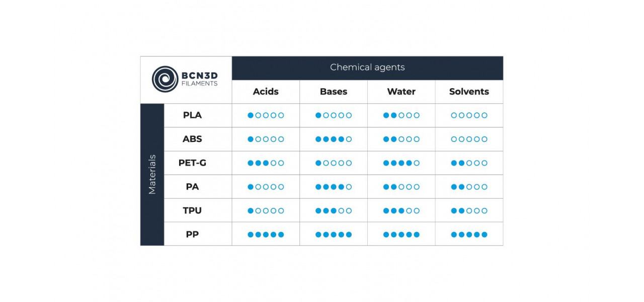
Task: Select the Bases column header
Action: click(x=334, y=92)
